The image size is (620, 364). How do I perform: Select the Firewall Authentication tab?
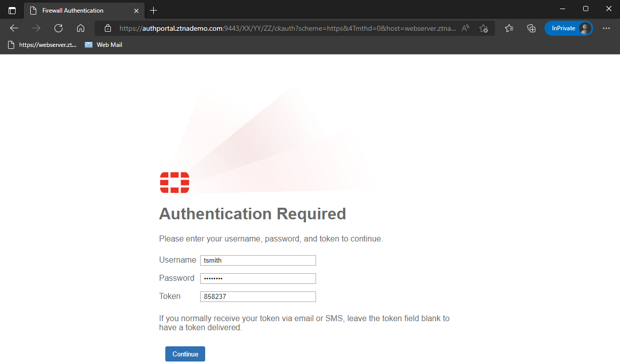pyautogui.click(x=76, y=10)
